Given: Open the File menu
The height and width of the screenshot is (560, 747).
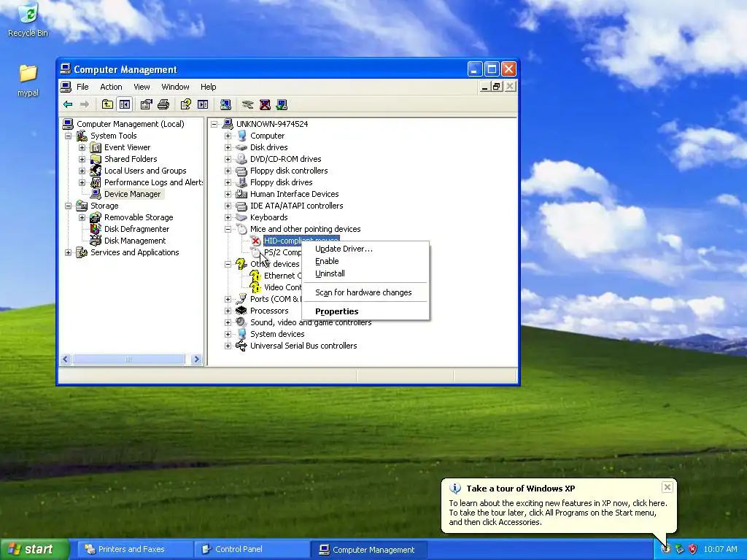Looking at the screenshot, I should pos(82,87).
